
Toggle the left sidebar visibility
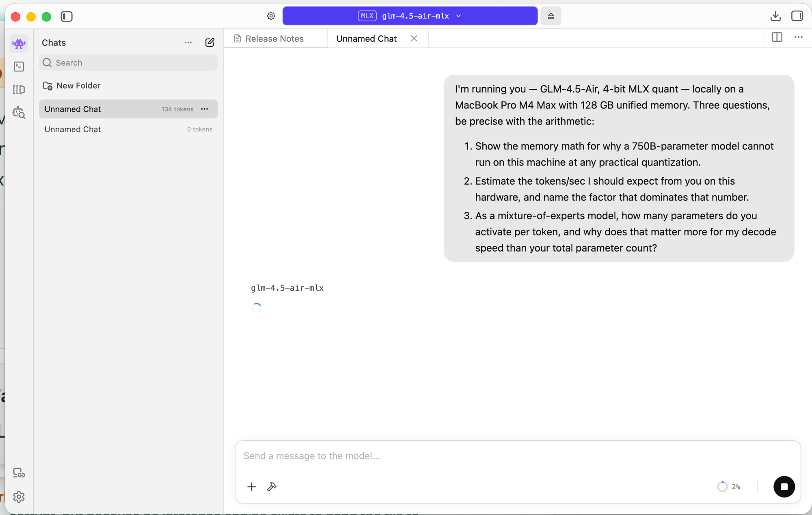67,16
